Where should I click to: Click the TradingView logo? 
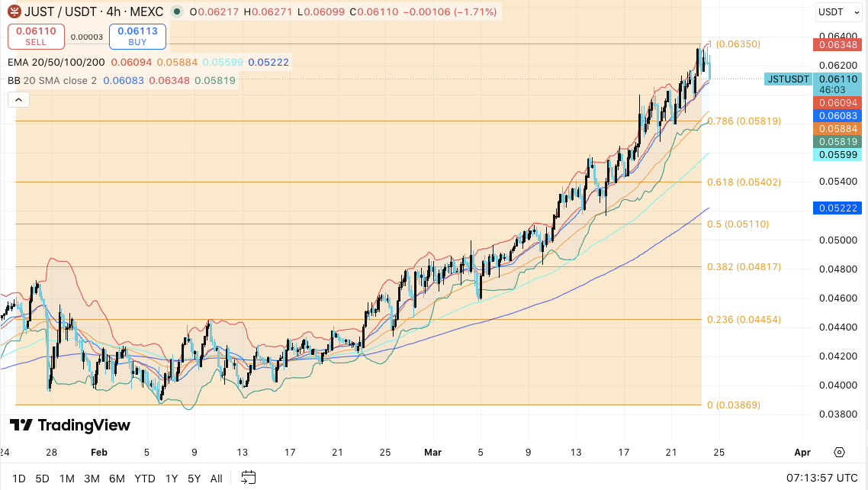click(x=70, y=425)
